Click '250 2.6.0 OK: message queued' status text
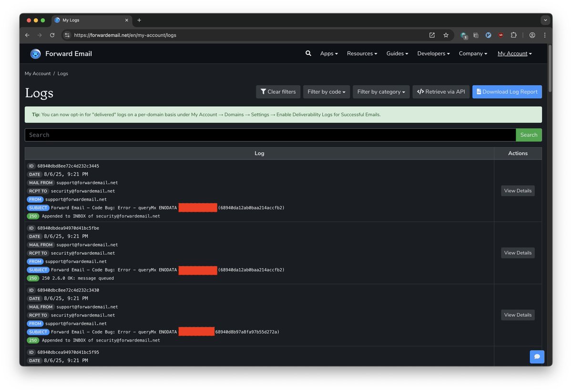This screenshot has width=572, height=392. 78,278
